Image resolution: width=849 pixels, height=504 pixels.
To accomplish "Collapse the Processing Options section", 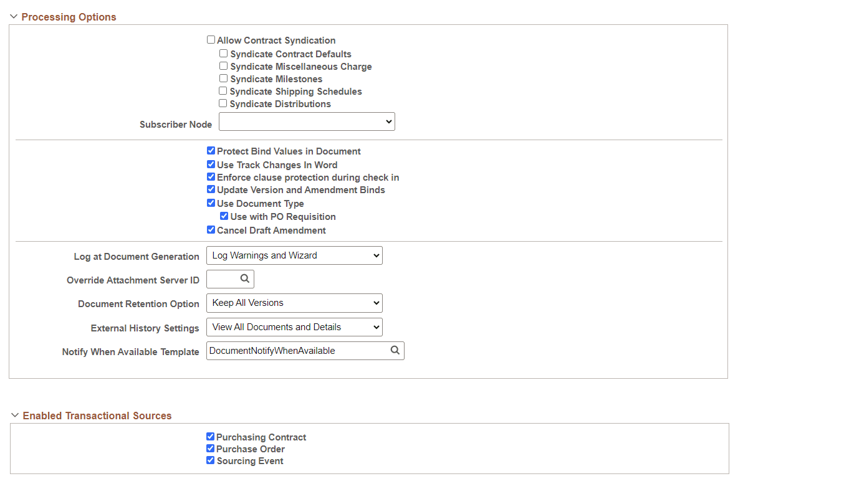I will [13, 16].
